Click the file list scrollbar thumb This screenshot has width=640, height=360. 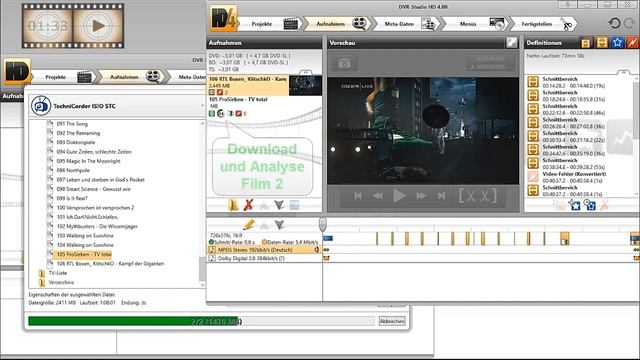pos(202,269)
